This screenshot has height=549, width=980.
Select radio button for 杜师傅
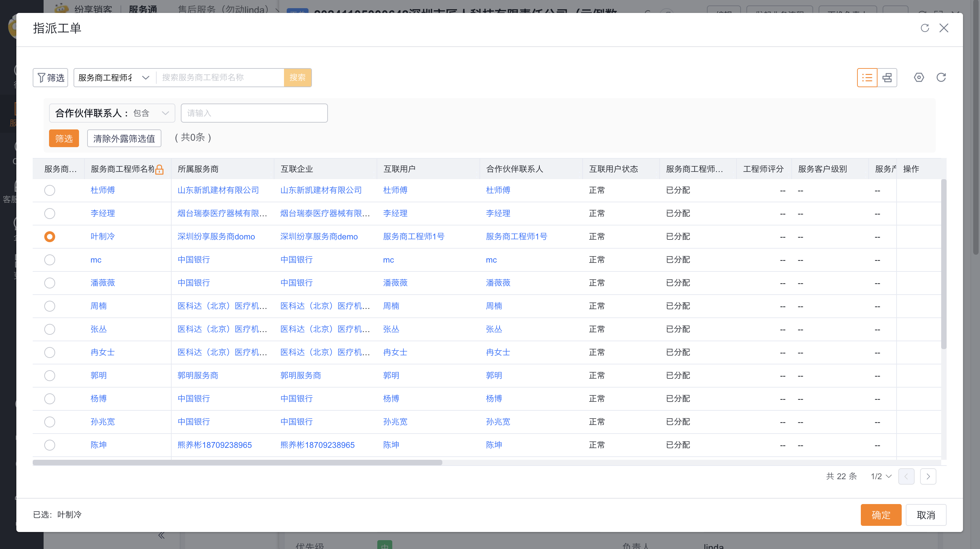coord(49,190)
